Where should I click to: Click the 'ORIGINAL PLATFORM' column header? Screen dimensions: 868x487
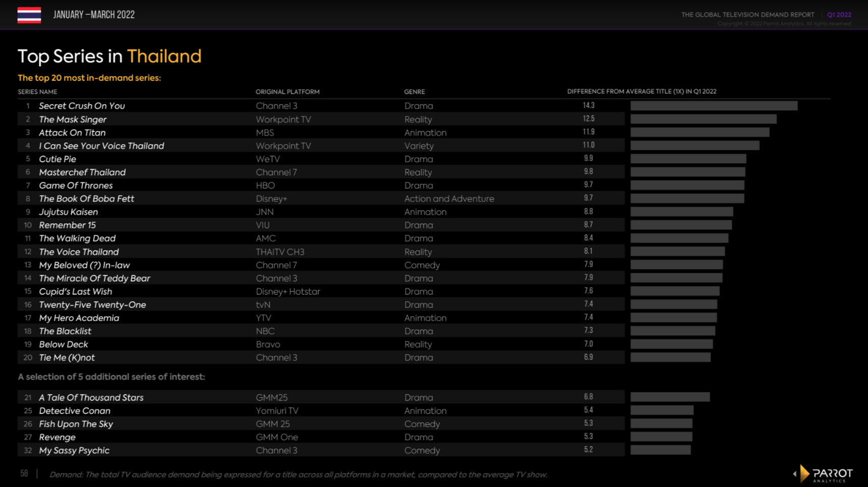click(287, 92)
